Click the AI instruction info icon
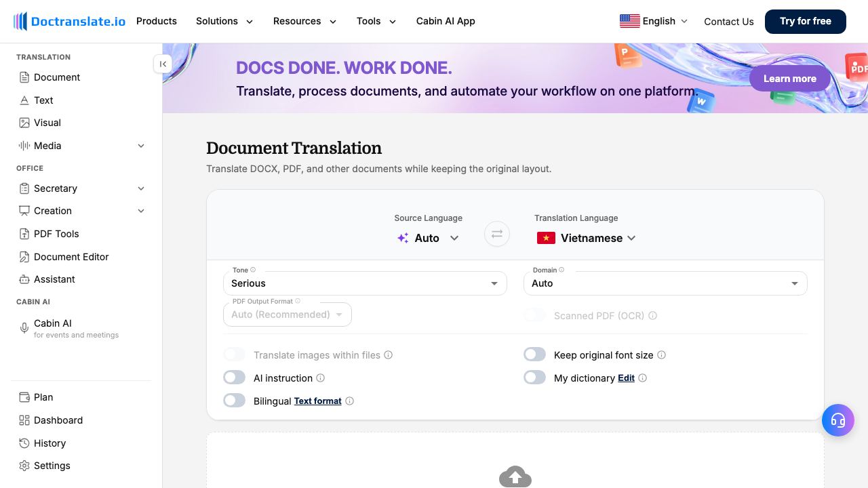This screenshot has width=868, height=488. (x=321, y=378)
